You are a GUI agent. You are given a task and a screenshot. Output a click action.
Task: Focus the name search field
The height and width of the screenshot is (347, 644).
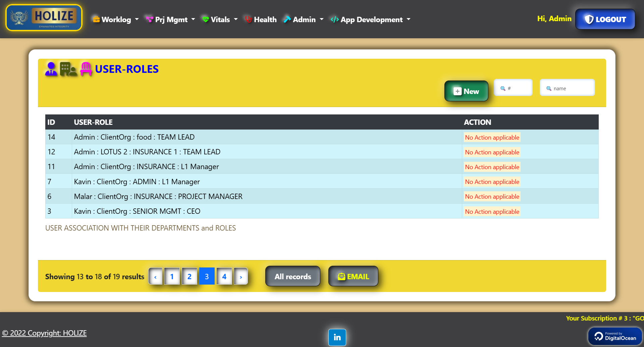567,88
